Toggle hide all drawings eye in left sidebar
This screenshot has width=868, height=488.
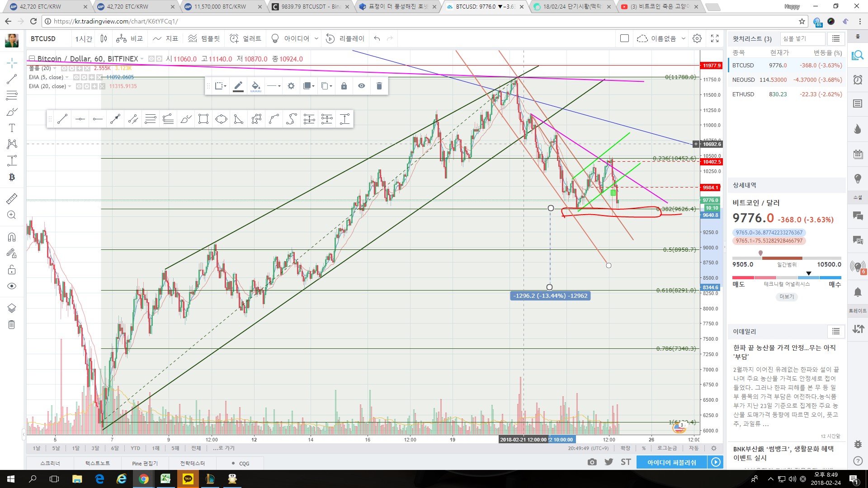(12, 286)
